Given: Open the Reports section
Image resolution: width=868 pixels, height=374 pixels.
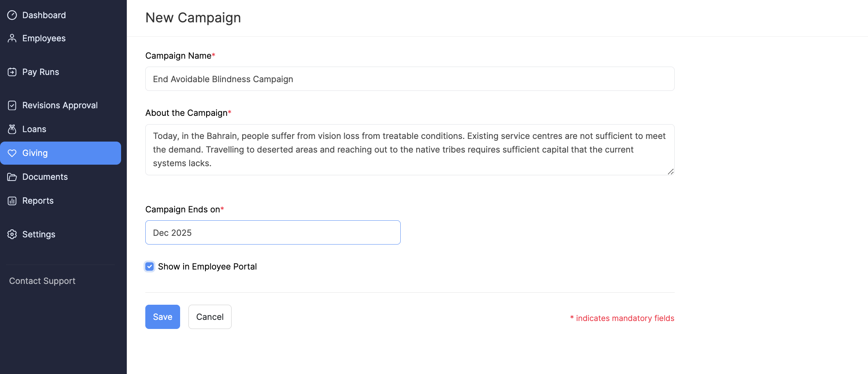Looking at the screenshot, I should click(38, 201).
